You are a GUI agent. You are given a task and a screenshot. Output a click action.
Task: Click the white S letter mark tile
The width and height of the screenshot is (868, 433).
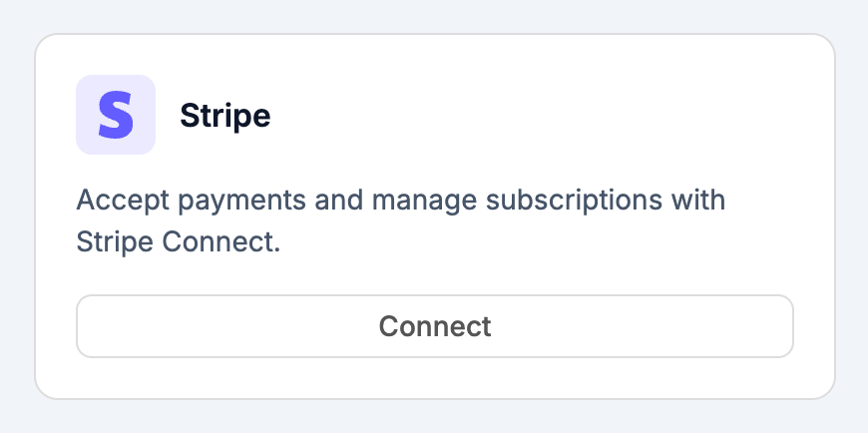click(116, 115)
